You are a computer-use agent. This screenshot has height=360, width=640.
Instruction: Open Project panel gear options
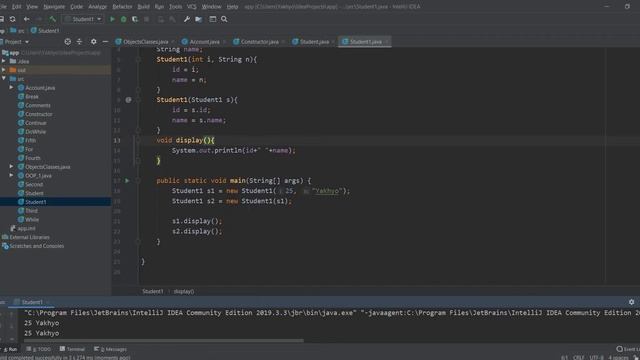coord(93,42)
